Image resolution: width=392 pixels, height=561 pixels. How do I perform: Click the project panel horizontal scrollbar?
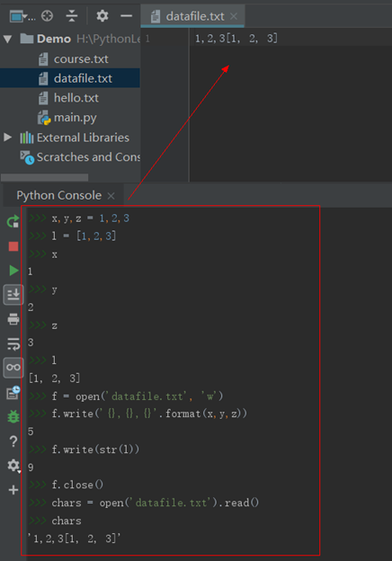pyautogui.click(x=44, y=177)
